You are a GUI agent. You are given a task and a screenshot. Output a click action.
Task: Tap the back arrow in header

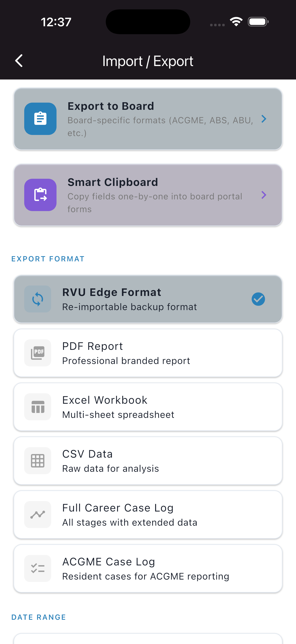tap(19, 61)
